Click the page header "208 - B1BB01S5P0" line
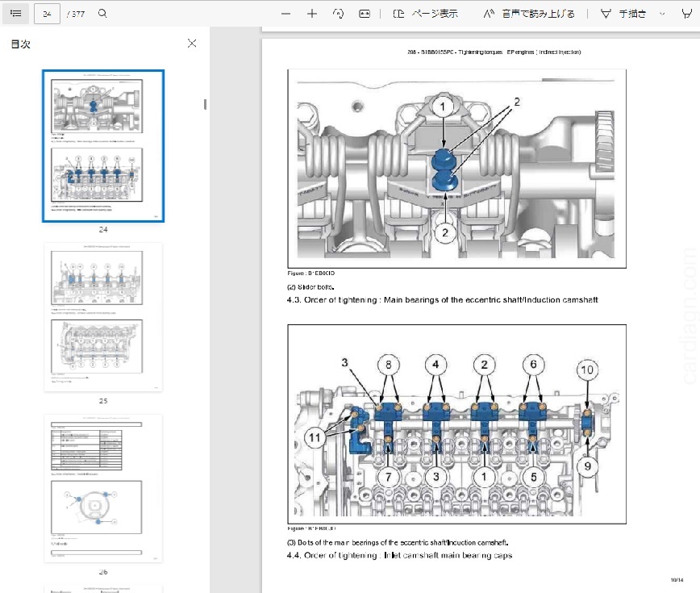Viewport: 700px width, 593px height. tap(494, 52)
